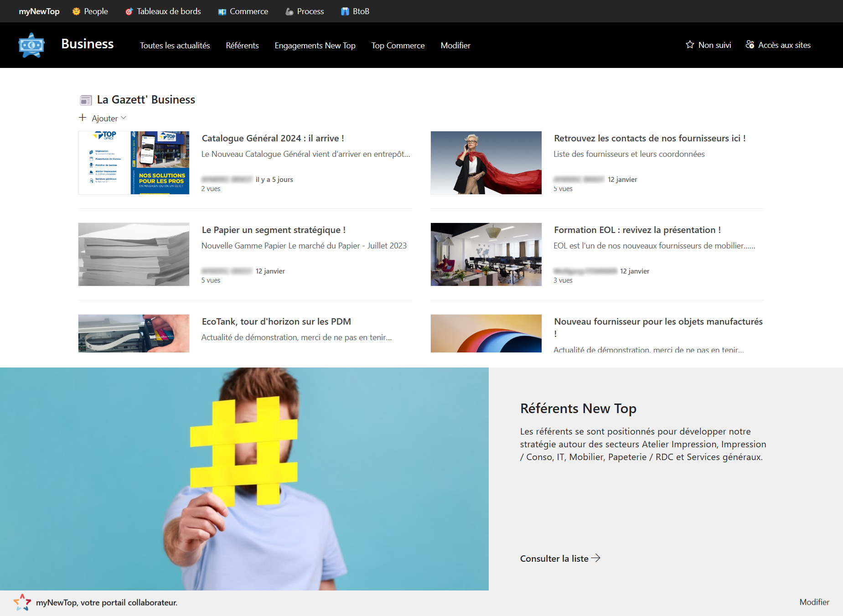Click the People emoji icon in top bar
Image resolution: width=843 pixels, height=616 pixels.
click(76, 11)
